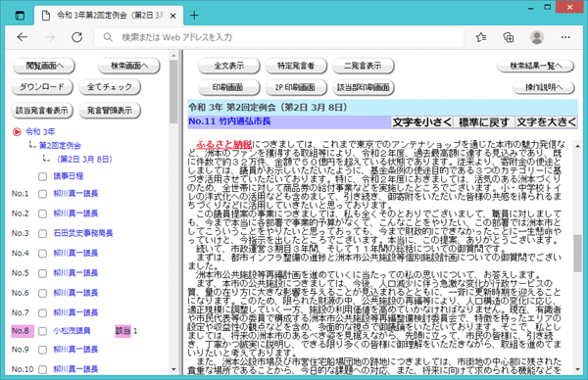This screenshot has height=380, width=588.
Task: Click the browser back arrow
Action: click(x=23, y=37)
